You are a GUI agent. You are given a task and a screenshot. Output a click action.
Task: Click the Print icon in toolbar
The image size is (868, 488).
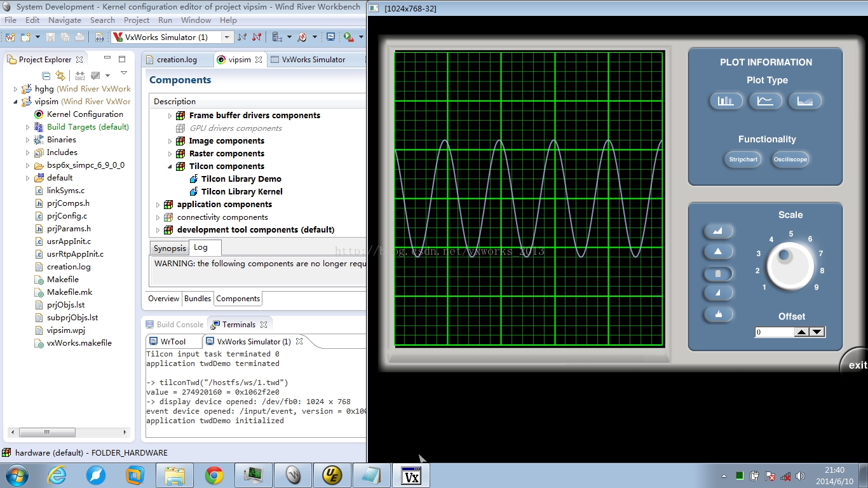(79, 37)
